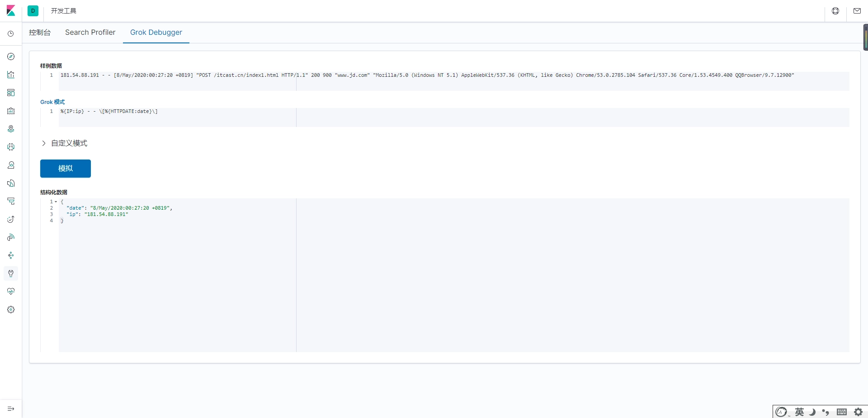Screen dimensions: 868x418
Task: Open IME settings gear icon
Action: [858, 412]
